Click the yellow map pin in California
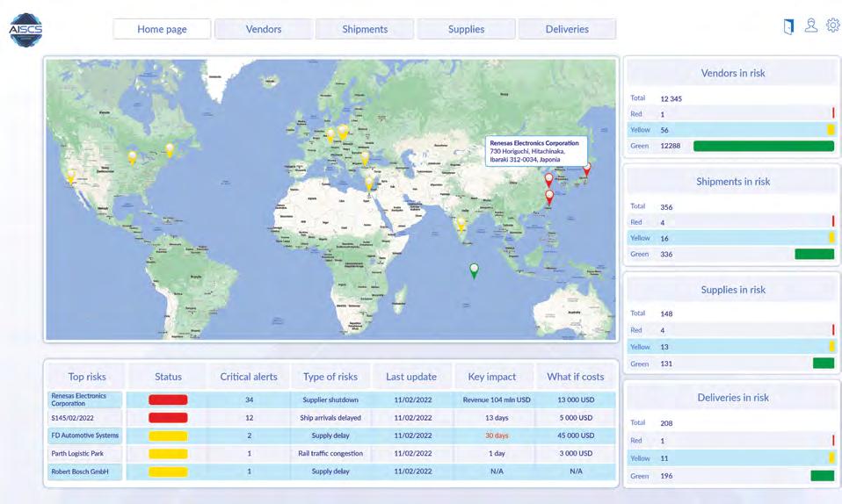This screenshot has height=504, width=842. [71, 176]
